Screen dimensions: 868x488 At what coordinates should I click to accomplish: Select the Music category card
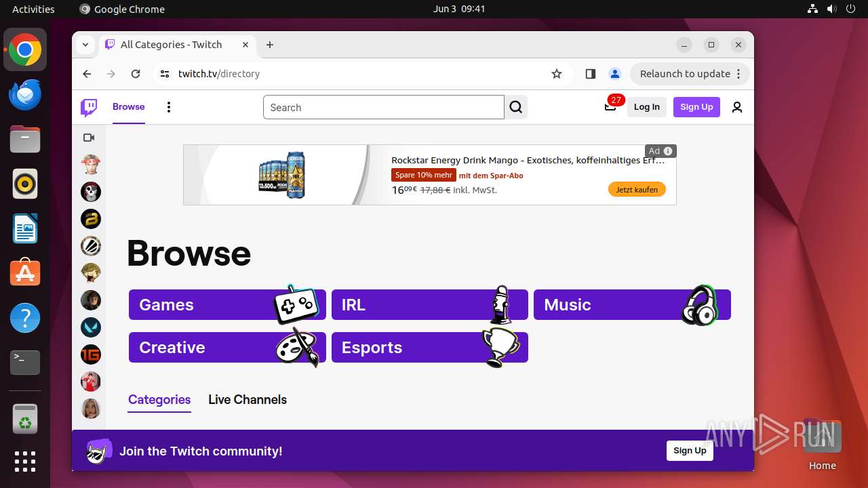[x=632, y=305]
